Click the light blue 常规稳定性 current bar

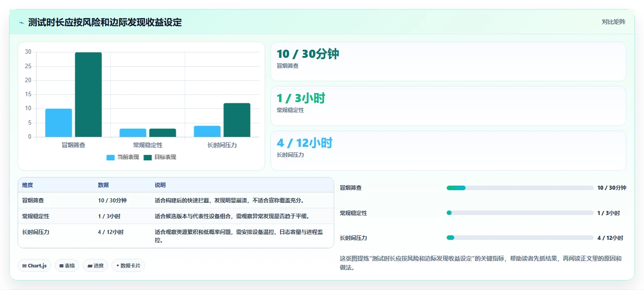coord(133,133)
